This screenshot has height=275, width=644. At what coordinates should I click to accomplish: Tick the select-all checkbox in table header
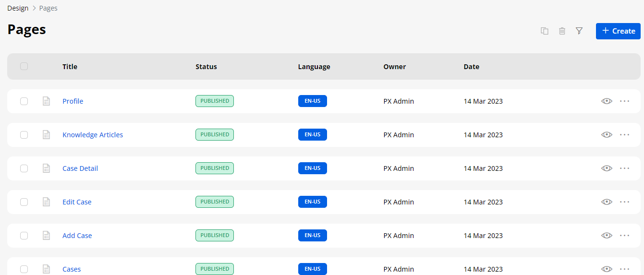coord(24,66)
